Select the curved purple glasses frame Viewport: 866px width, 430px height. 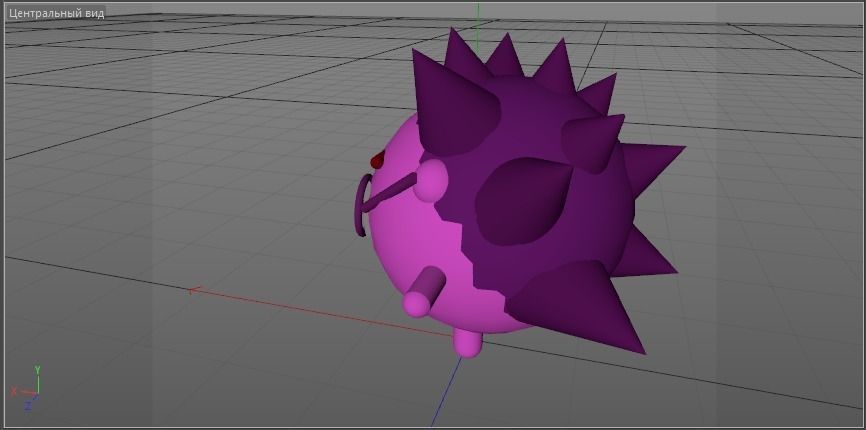pos(363,205)
